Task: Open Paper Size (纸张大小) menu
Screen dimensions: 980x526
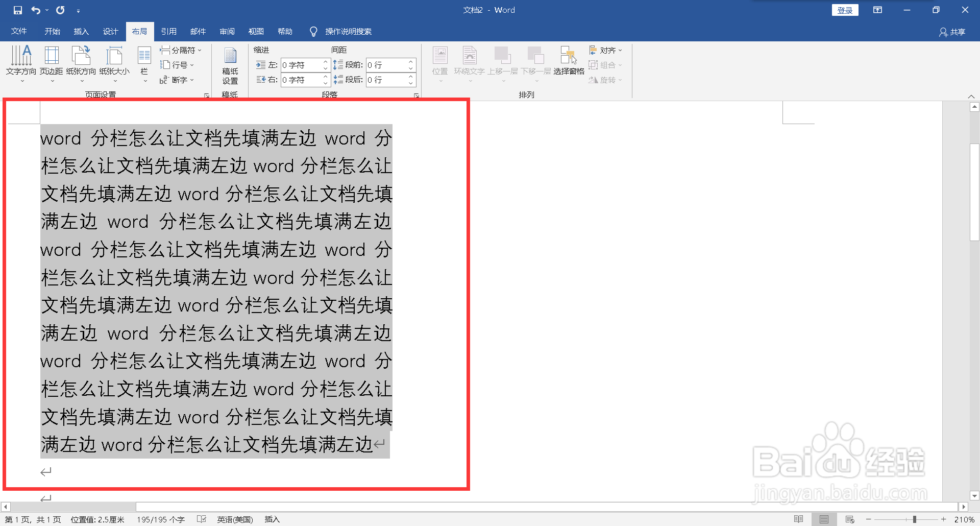Action: pos(114,64)
